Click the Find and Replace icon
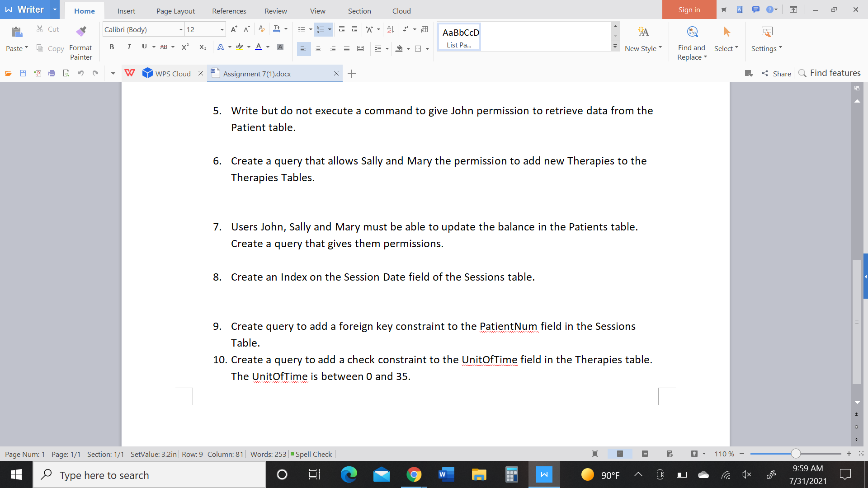868x488 pixels. point(692,32)
